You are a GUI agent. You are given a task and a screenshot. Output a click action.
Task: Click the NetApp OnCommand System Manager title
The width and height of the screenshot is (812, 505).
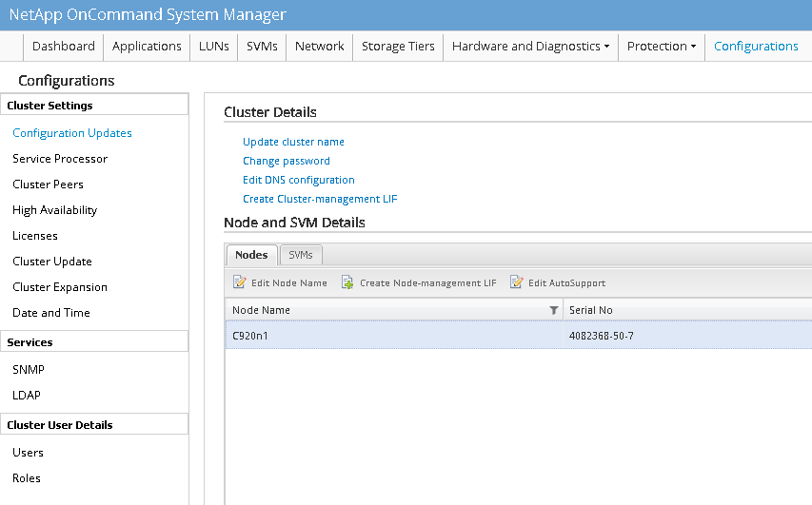148,14
